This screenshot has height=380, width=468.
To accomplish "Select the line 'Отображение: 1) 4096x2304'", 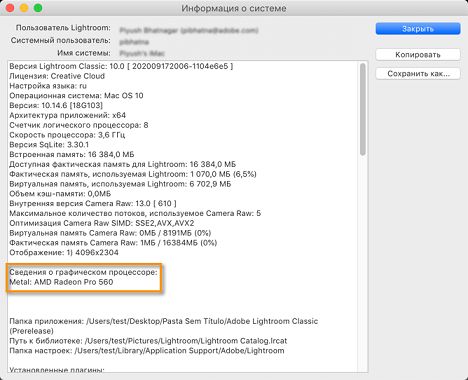I will (64, 252).
